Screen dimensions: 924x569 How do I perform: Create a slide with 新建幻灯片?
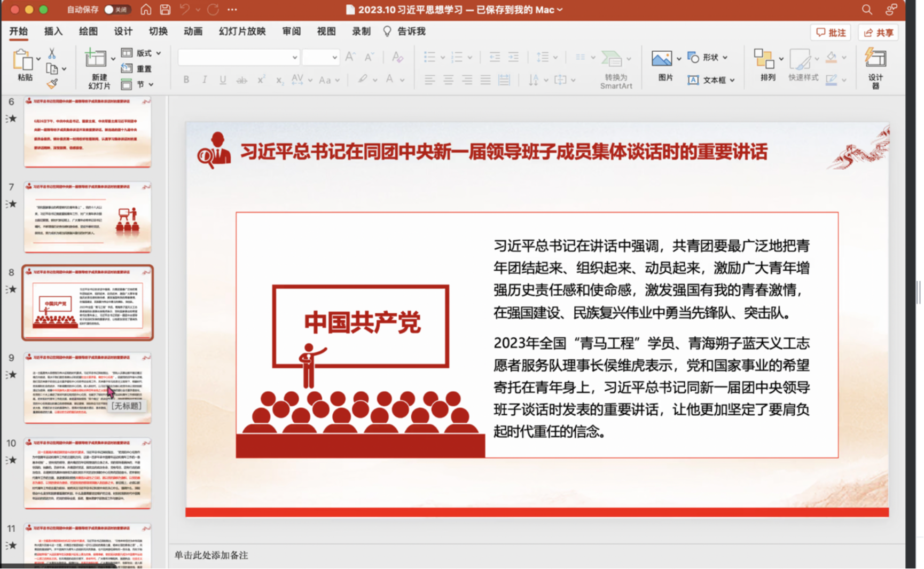point(97,67)
